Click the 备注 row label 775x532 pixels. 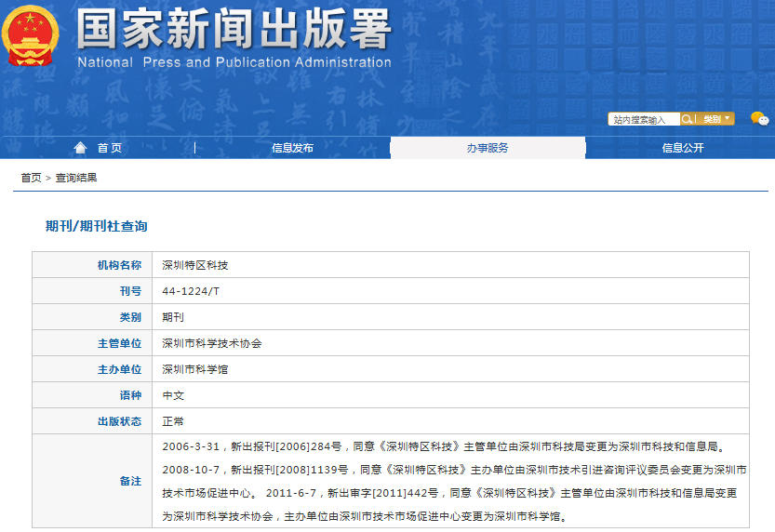[130, 481]
